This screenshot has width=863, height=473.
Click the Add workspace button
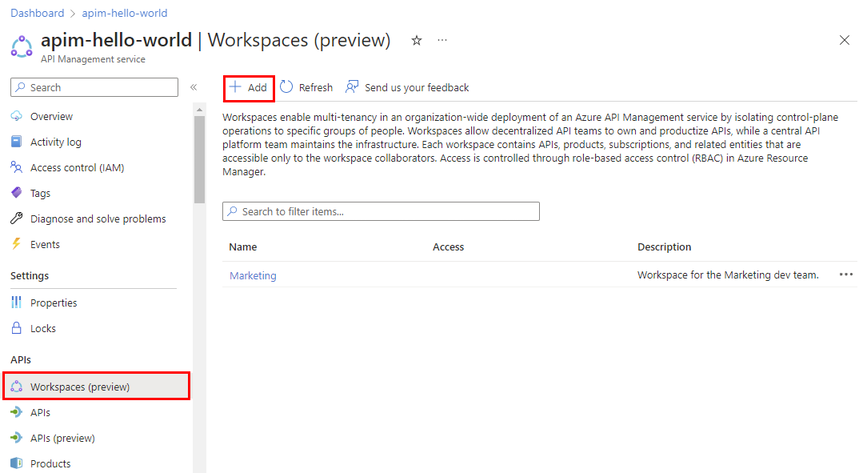[249, 88]
